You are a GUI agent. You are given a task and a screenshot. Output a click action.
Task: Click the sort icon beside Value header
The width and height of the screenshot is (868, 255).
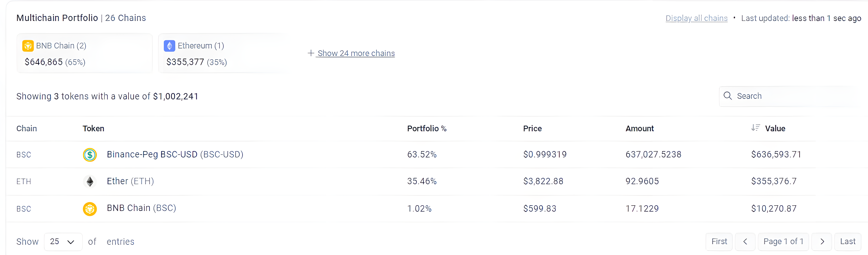[x=756, y=128]
